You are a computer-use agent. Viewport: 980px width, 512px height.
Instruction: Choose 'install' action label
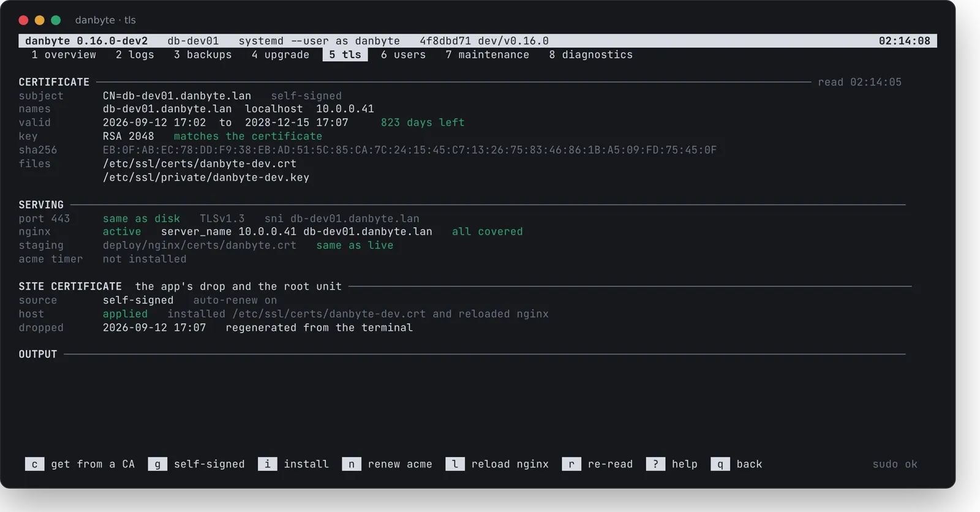pyautogui.click(x=306, y=464)
